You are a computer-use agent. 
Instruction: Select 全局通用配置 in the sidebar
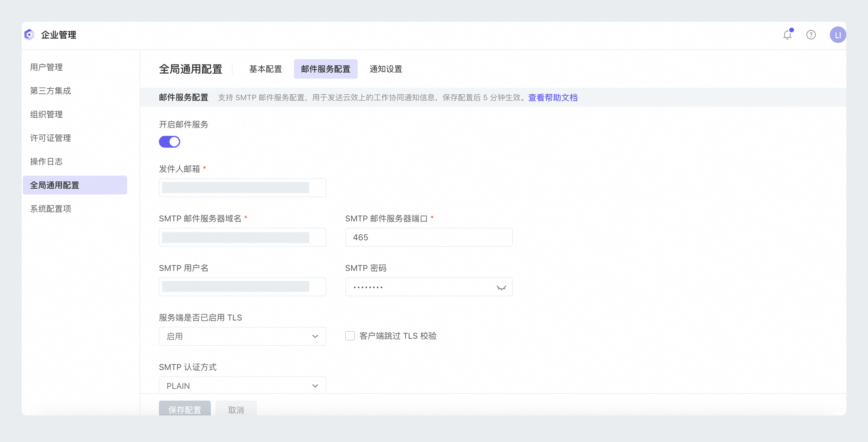point(75,185)
